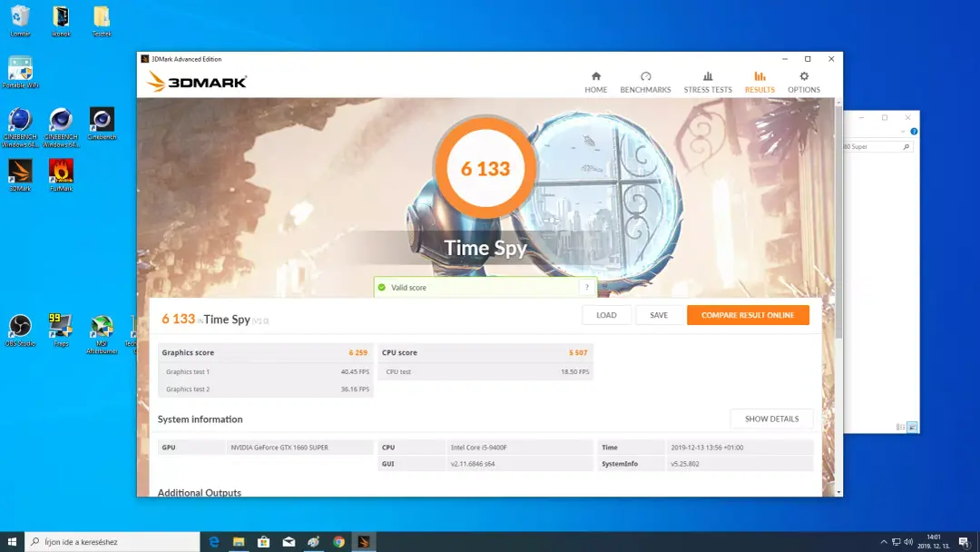Image resolution: width=980 pixels, height=552 pixels.
Task: Select the Fraps desktop shortcut
Action: [61, 330]
